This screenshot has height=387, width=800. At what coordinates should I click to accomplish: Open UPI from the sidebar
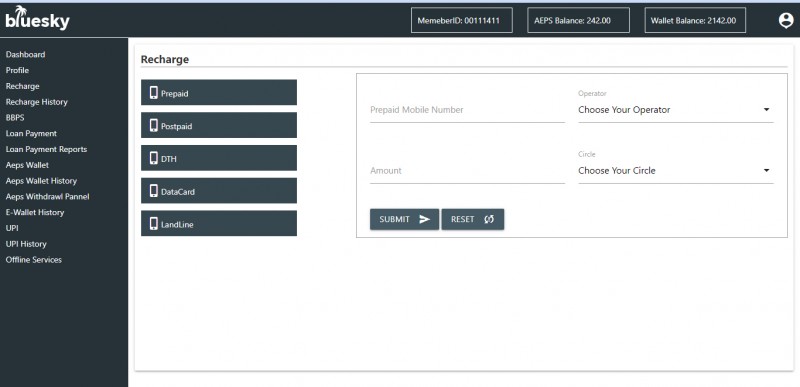[12, 228]
